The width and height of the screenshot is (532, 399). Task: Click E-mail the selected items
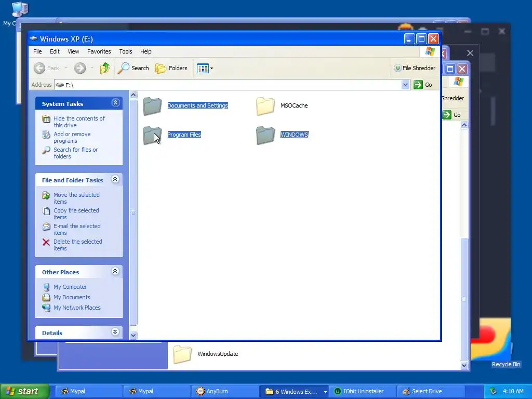click(77, 229)
